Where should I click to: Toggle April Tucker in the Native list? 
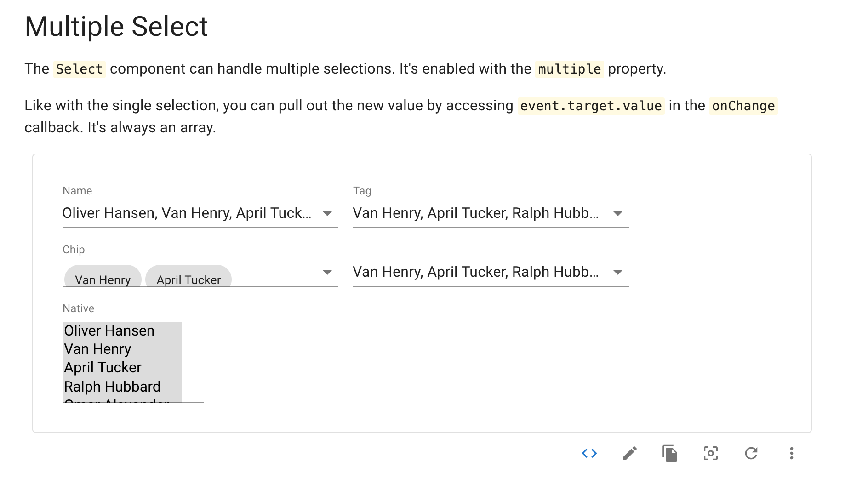[103, 367]
